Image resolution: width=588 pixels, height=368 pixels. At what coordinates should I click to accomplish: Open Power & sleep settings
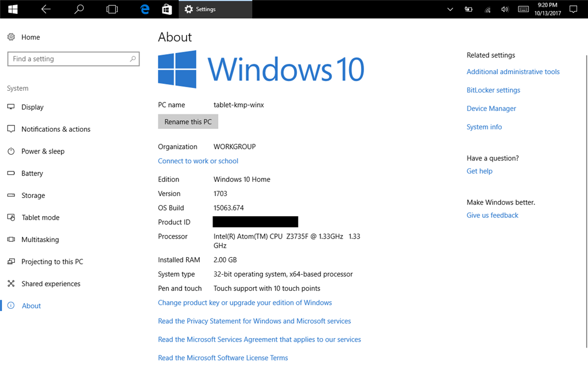click(x=42, y=151)
